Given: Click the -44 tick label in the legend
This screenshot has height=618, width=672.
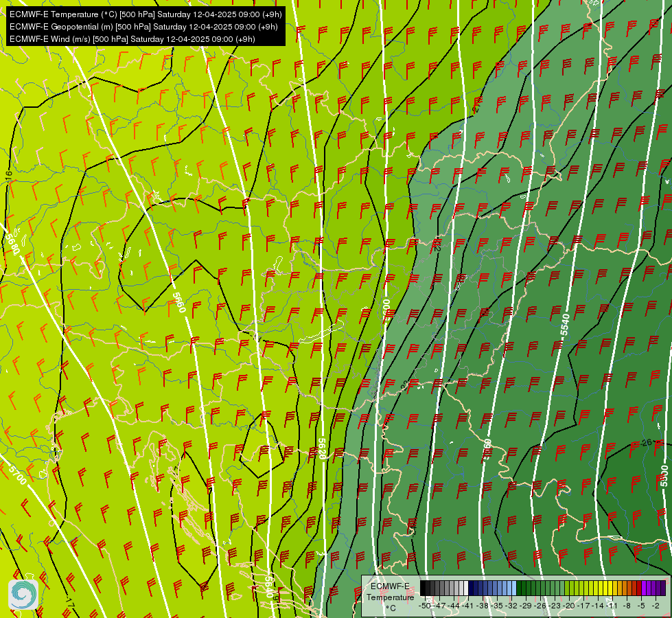Looking at the screenshot, I should 454,606.
